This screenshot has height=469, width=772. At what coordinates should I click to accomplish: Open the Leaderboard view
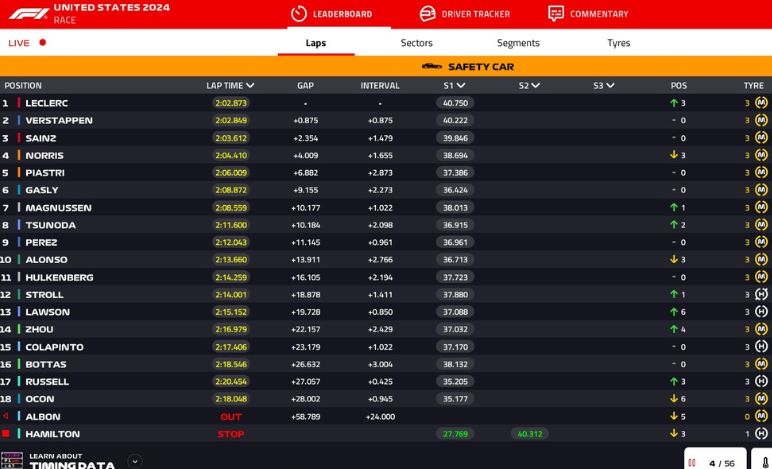click(331, 14)
